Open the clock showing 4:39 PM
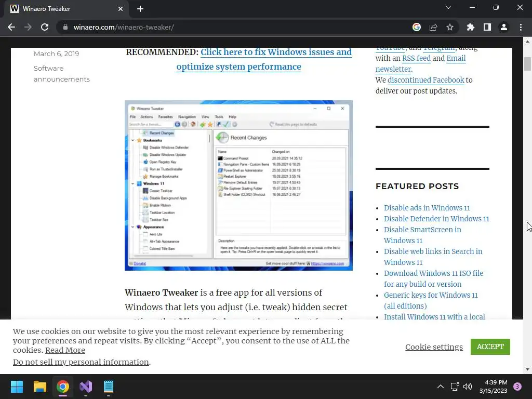The image size is (532, 399). click(x=494, y=387)
